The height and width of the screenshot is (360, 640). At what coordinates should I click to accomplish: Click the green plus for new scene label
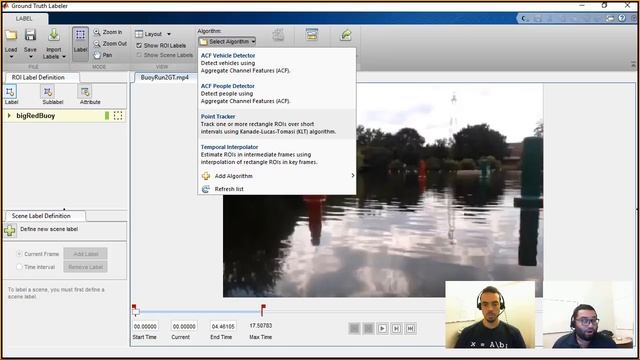tap(10, 231)
